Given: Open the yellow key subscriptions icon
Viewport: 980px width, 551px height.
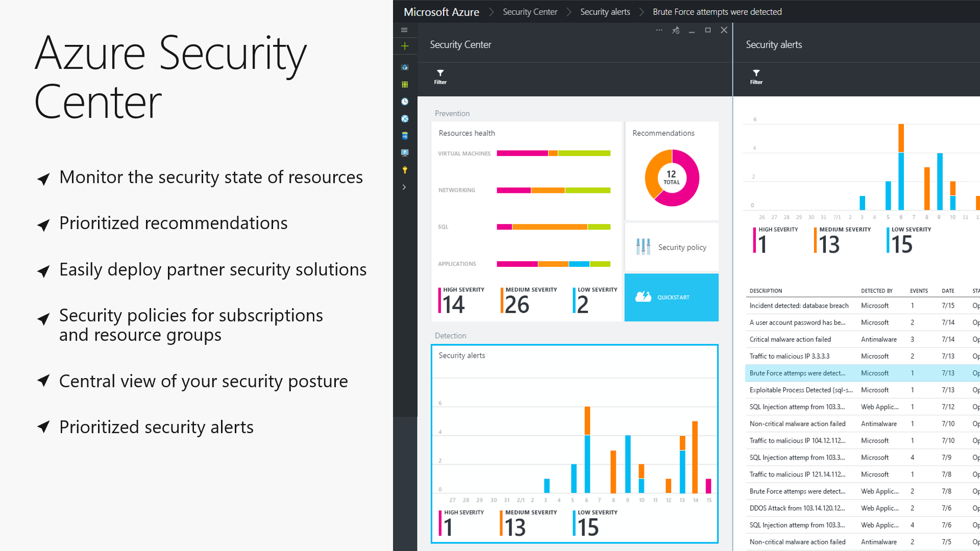Looking at the screenshot, I should pyautogui.click(x=405, y=170).
